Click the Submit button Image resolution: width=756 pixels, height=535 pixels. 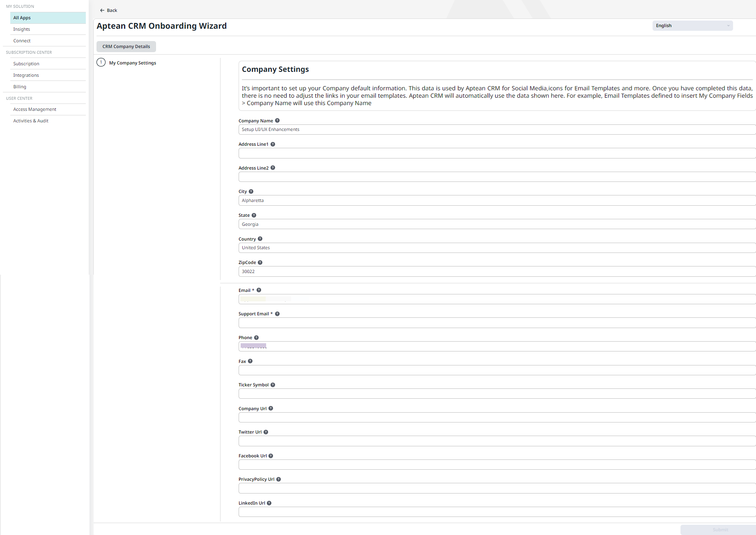[x=719, y=530]
